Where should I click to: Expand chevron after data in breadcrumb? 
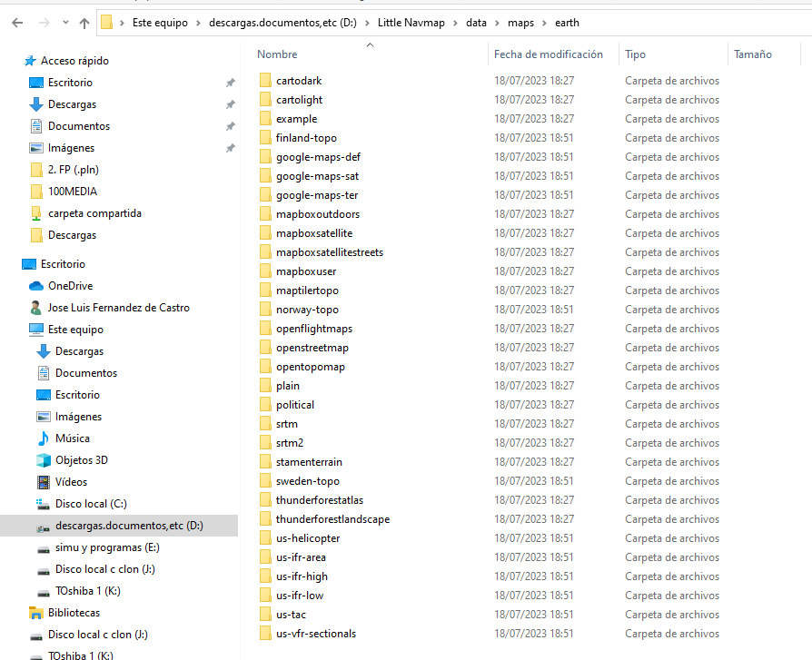point(497,23)
